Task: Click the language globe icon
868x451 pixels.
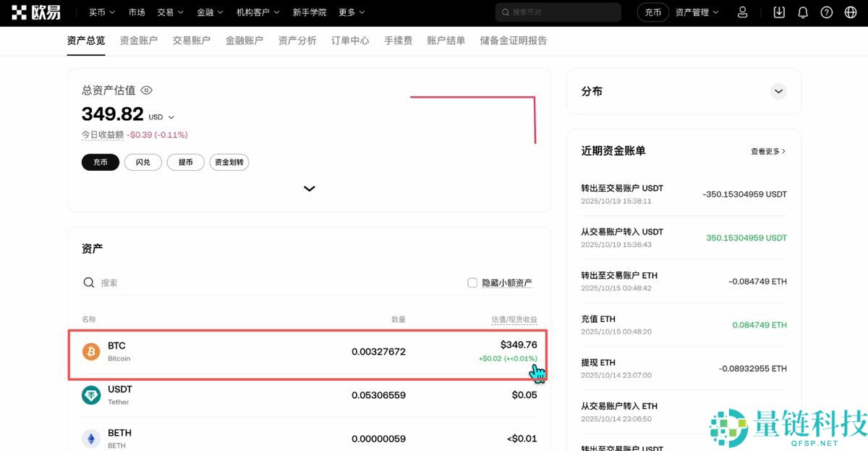Action: coord(849,12)
